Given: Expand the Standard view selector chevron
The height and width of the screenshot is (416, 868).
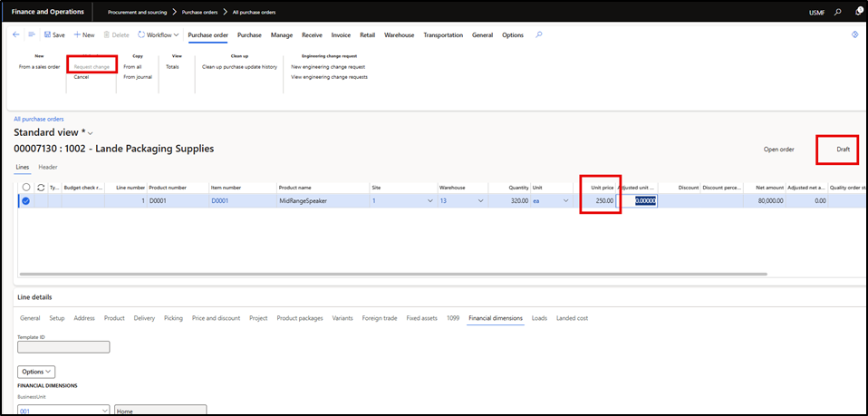Looking at the screenshot, I should pyautogui.click(x=90, y=133).
